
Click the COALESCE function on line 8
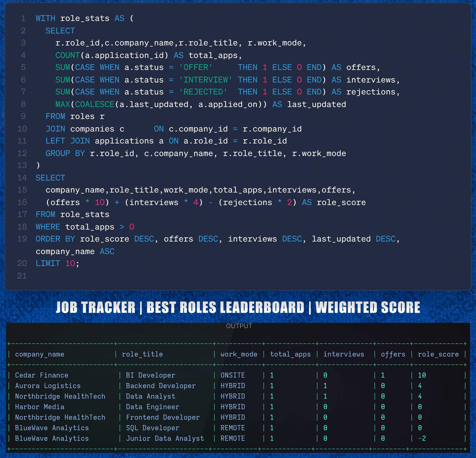click(95, 104)
